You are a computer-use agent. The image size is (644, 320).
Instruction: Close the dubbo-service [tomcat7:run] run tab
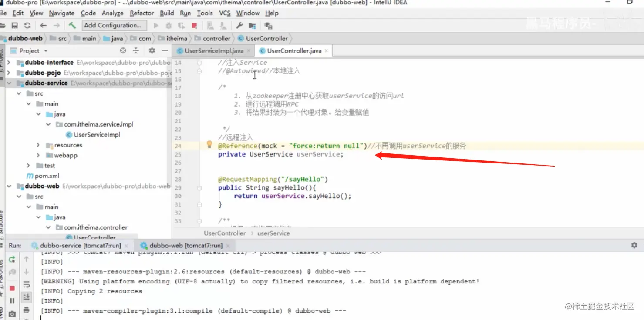[126, 246]
